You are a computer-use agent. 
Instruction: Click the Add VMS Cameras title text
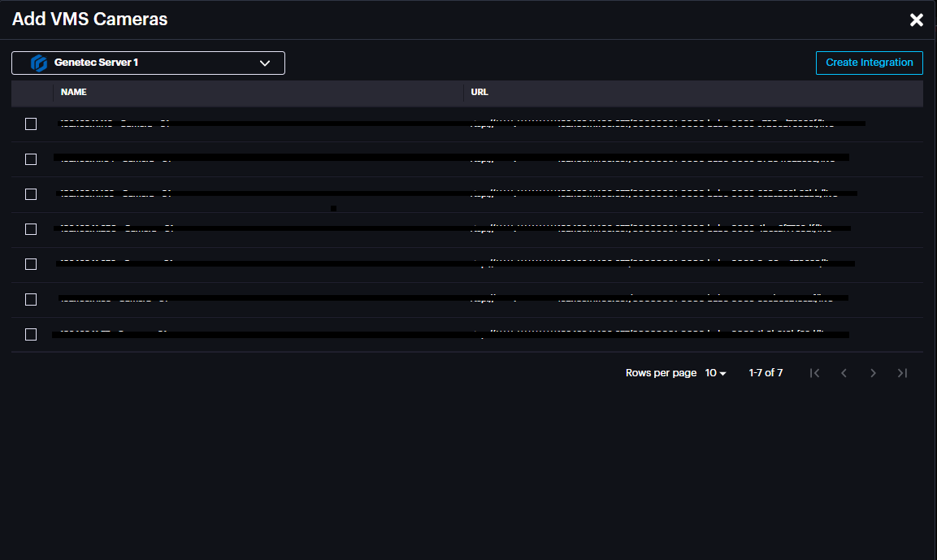(x=89, y=20)
